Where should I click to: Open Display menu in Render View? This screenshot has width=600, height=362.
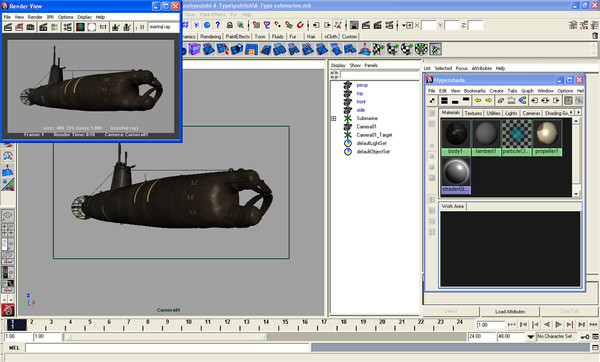84,17
